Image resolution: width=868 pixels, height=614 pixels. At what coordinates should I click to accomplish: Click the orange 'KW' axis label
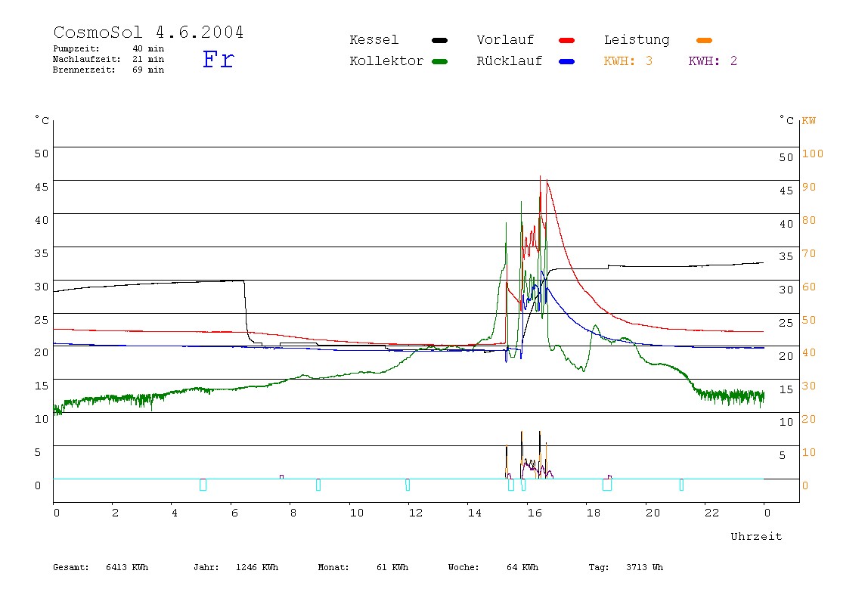809,121
